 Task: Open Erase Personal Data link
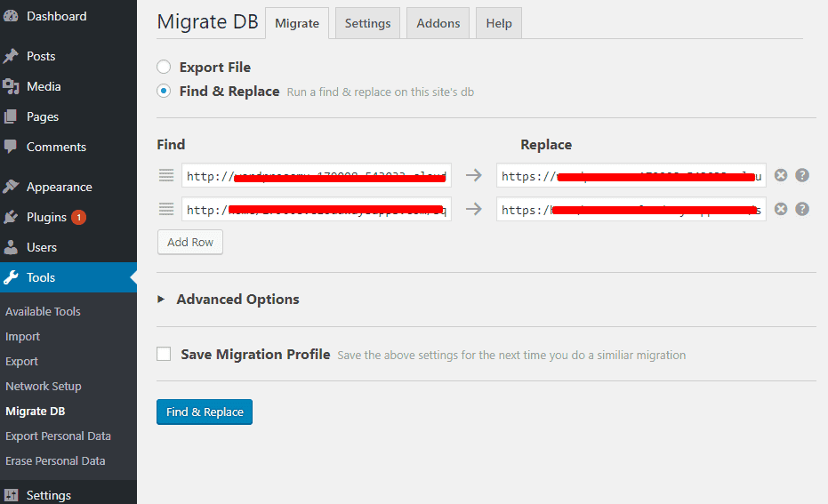point(55,460)
